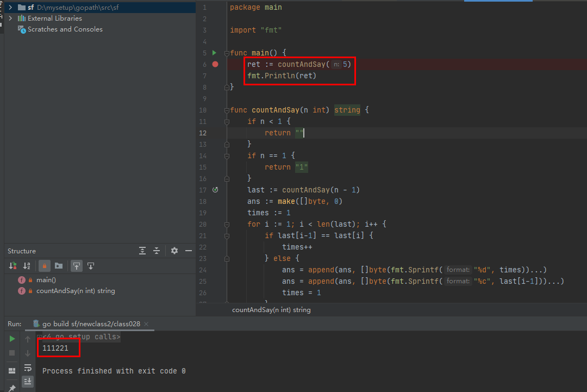Image resolution: width=587 pixels, height=392 pixels.
Task: Fold the for loop block on line 20
Action: [x=227, y=225]
